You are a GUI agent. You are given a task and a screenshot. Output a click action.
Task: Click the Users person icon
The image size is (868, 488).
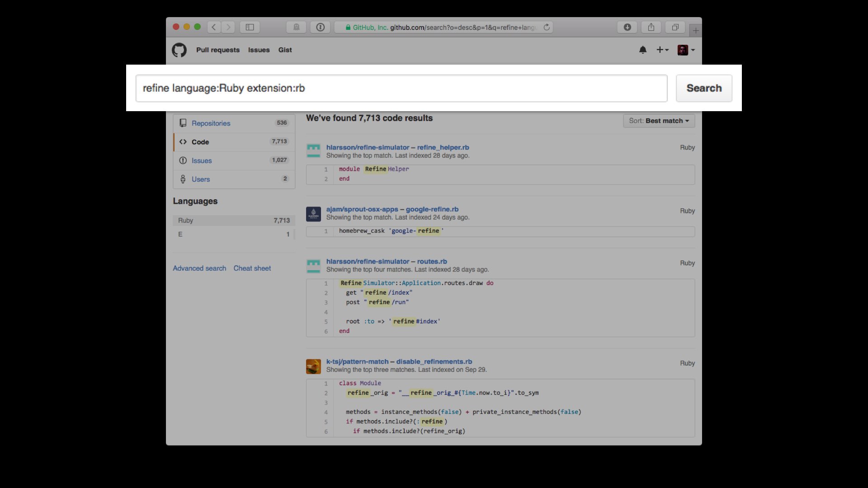tap(183, 179)
